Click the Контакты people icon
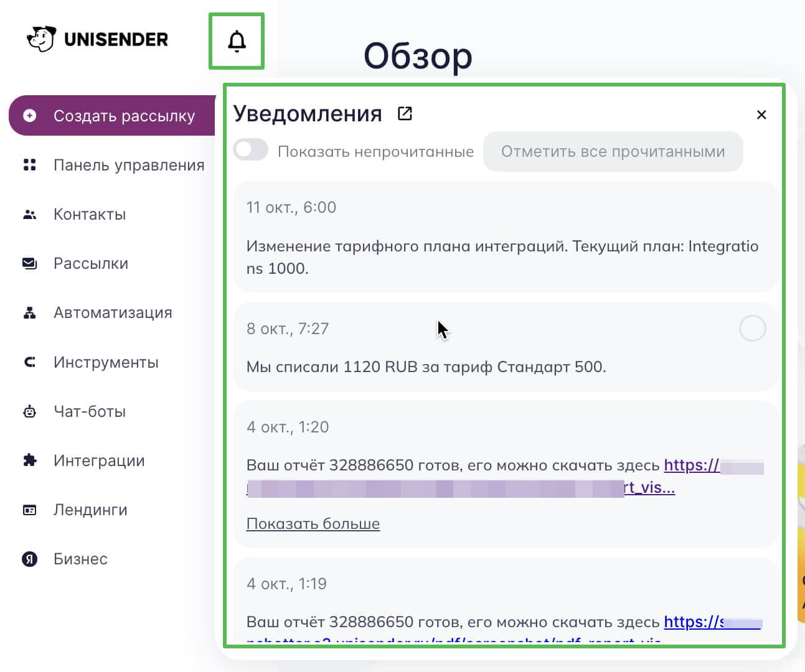The width and height of the screenshot is (805, 672). pyautogui.click(x=30, y=215)
